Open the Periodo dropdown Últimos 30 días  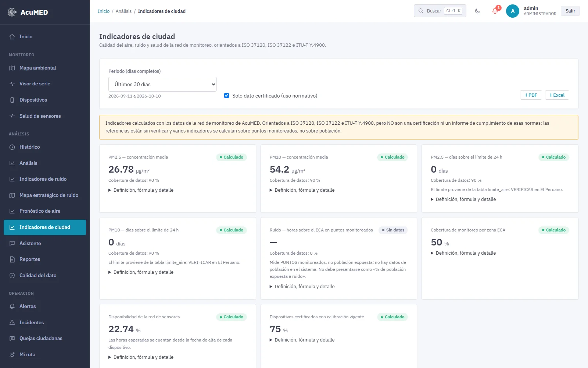coord(162,84)
